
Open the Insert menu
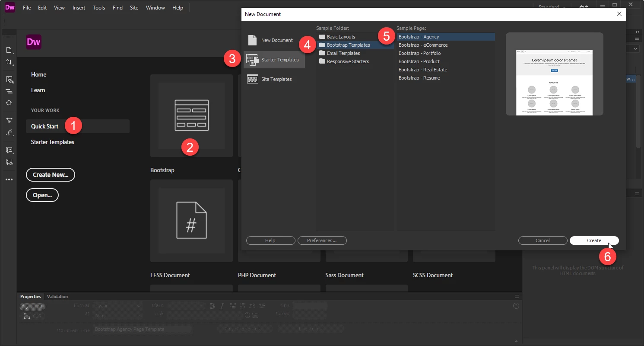point(79,8)
